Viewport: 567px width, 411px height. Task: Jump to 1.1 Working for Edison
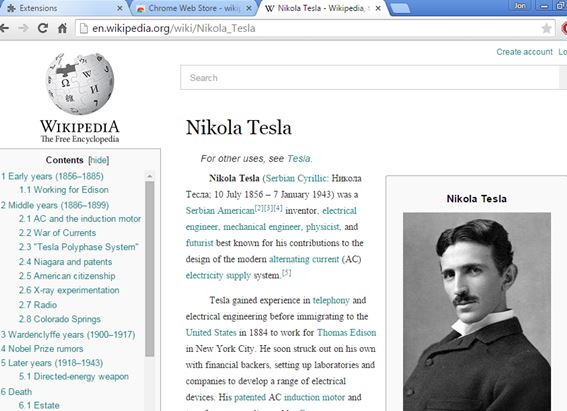pos(64,190)
